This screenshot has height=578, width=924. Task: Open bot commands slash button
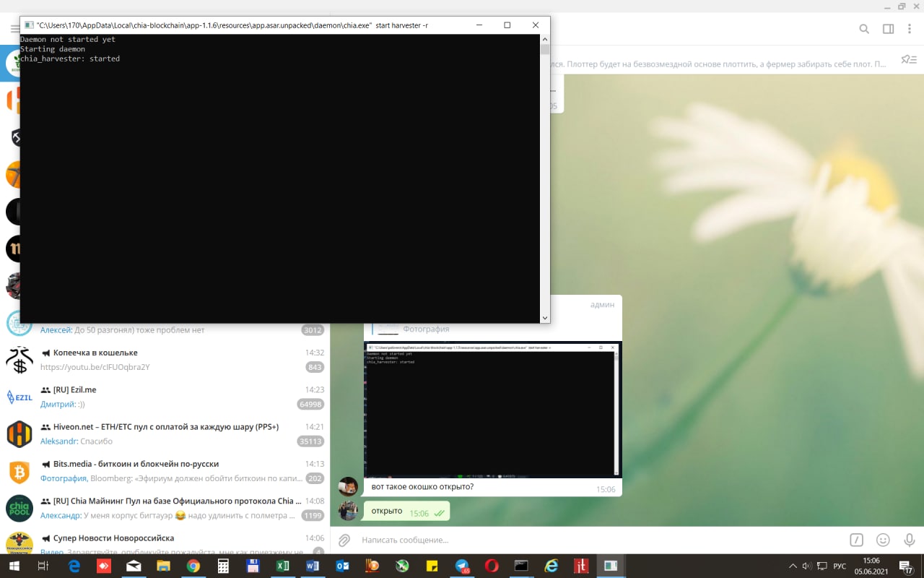(856, 540)
